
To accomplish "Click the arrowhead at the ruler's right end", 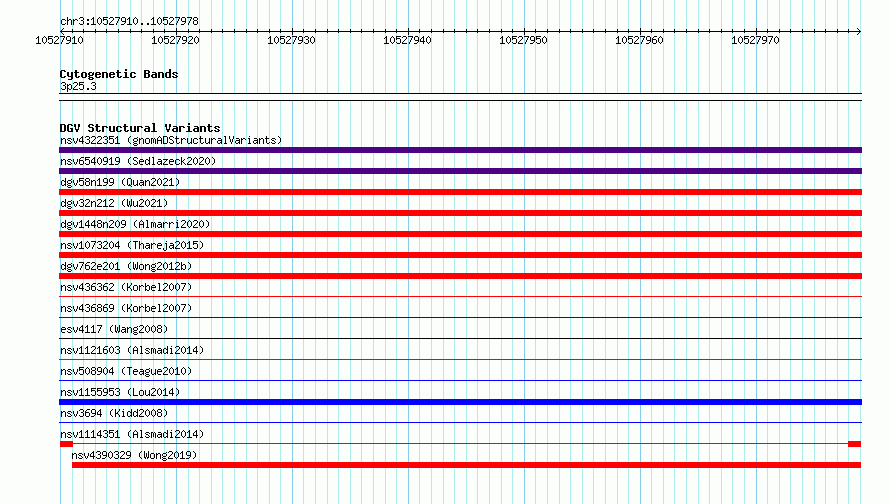I will coord(859,31).
